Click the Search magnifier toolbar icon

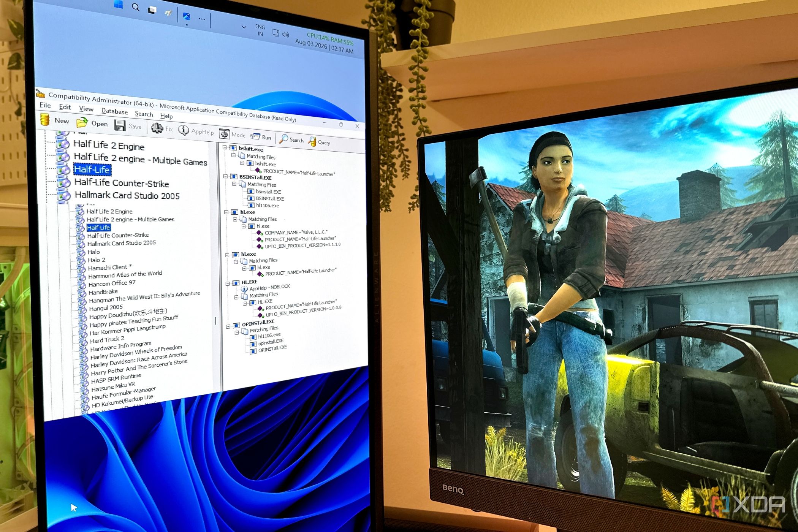(x=283, y=139)
